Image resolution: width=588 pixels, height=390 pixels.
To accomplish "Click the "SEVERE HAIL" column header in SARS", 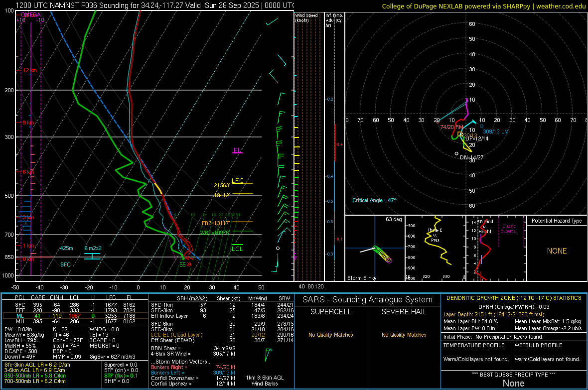I will pos(404,312).
